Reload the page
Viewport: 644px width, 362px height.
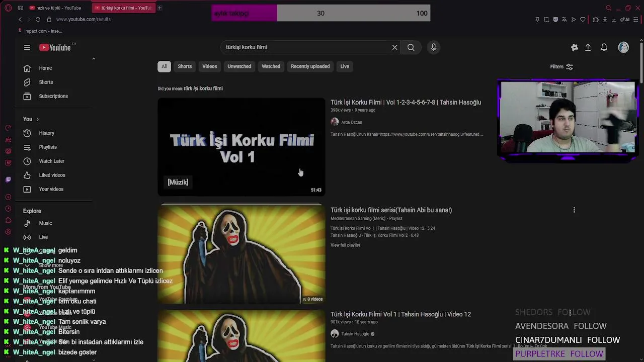point(38,19)
